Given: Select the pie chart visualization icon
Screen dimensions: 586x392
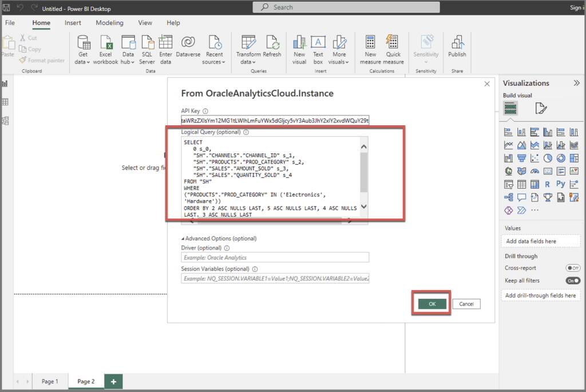Looking at the screenshot, I should pos(547,158).
